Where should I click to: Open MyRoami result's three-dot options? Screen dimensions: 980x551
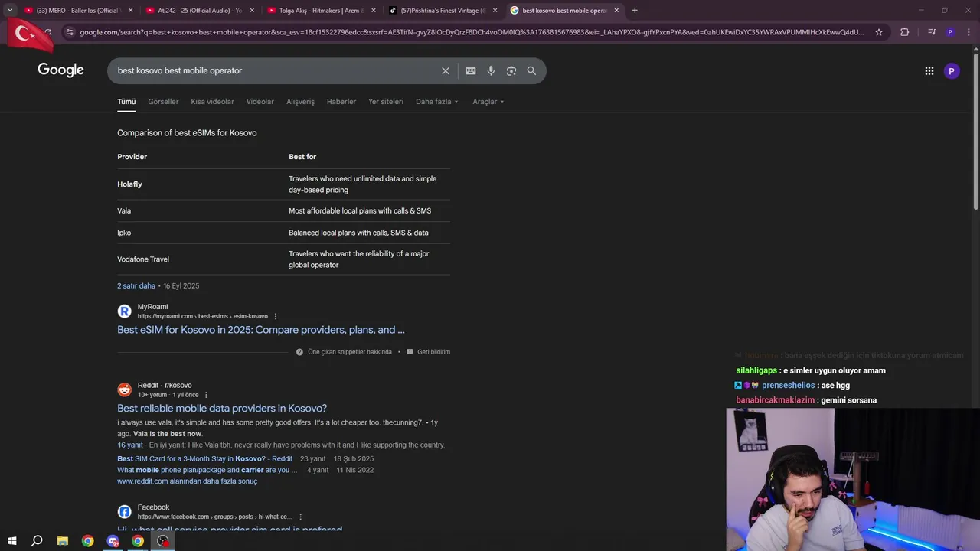click(x=276, y=316)
